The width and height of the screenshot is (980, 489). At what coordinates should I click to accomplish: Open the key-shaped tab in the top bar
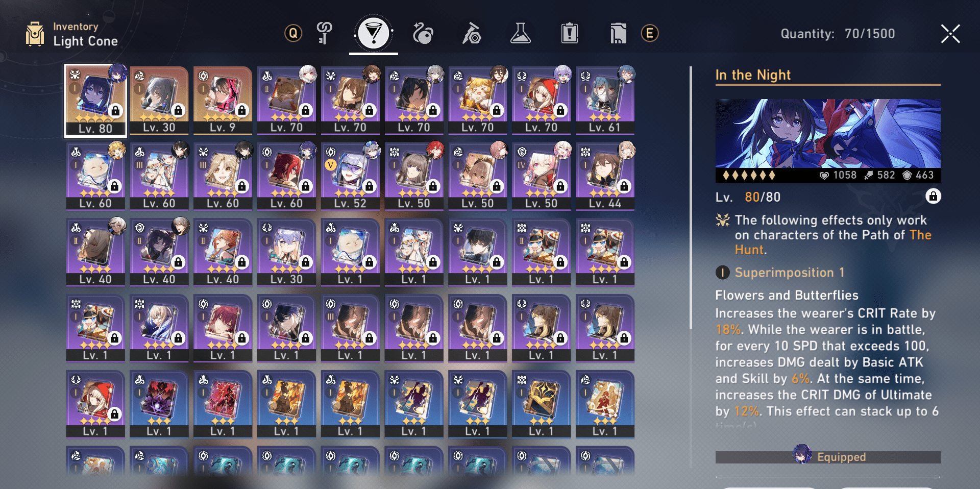pos(325,34)
